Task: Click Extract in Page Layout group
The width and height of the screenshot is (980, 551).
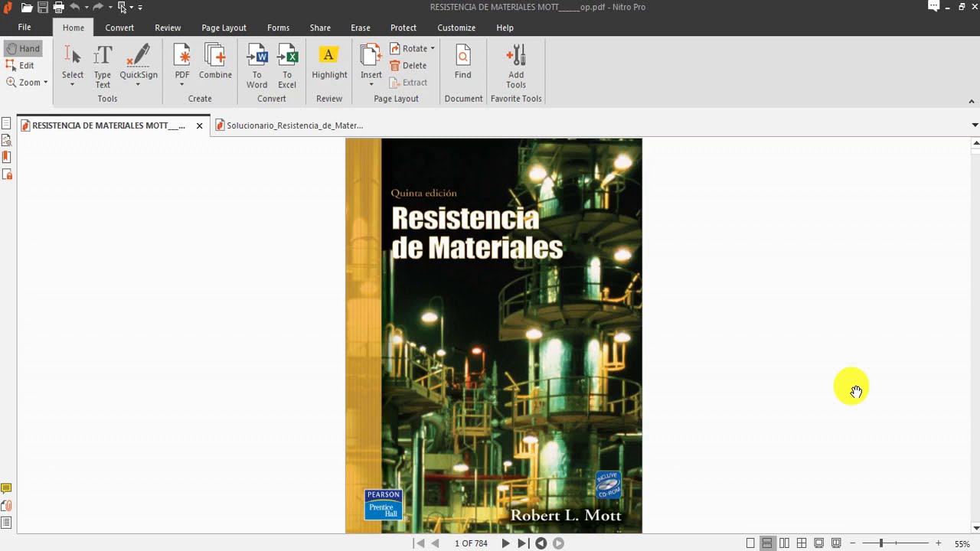Action: coord(408,82)
